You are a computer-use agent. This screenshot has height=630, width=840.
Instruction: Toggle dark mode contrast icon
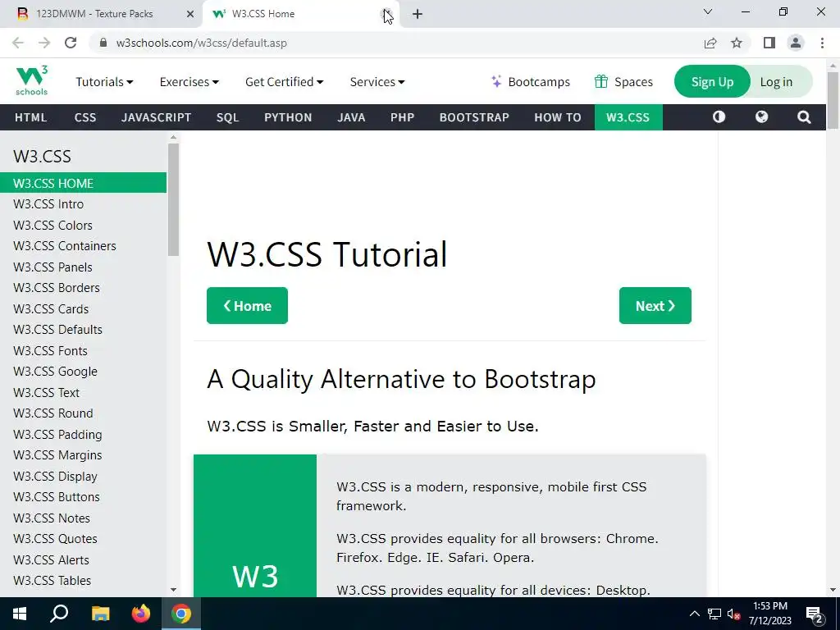pos(719,116)
